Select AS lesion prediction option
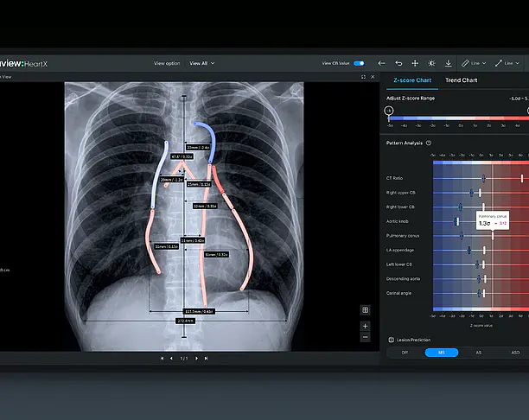The height and width of the screenshot is (420, 529). (478, 353)
